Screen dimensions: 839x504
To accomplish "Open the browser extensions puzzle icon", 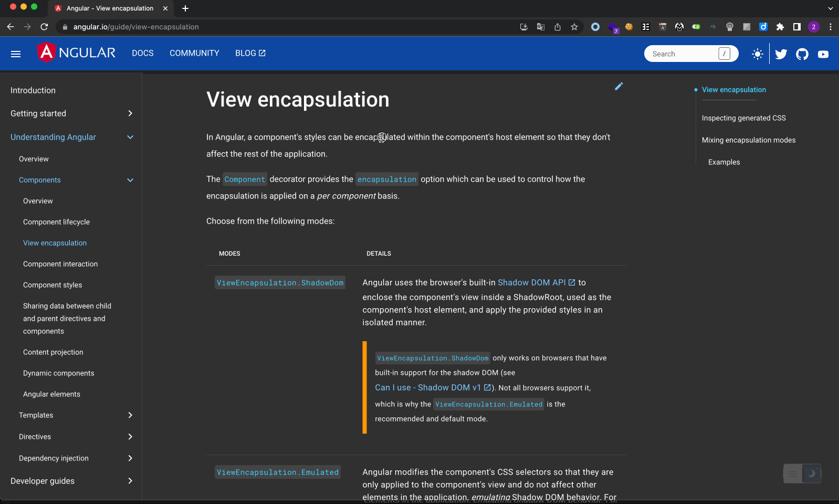I will point(780,27).
